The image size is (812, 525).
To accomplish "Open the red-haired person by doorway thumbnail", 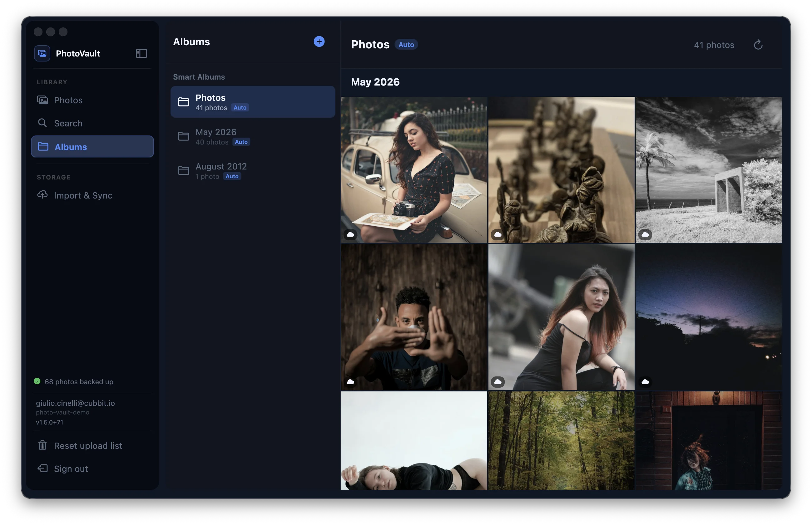I will pos(708,440).
